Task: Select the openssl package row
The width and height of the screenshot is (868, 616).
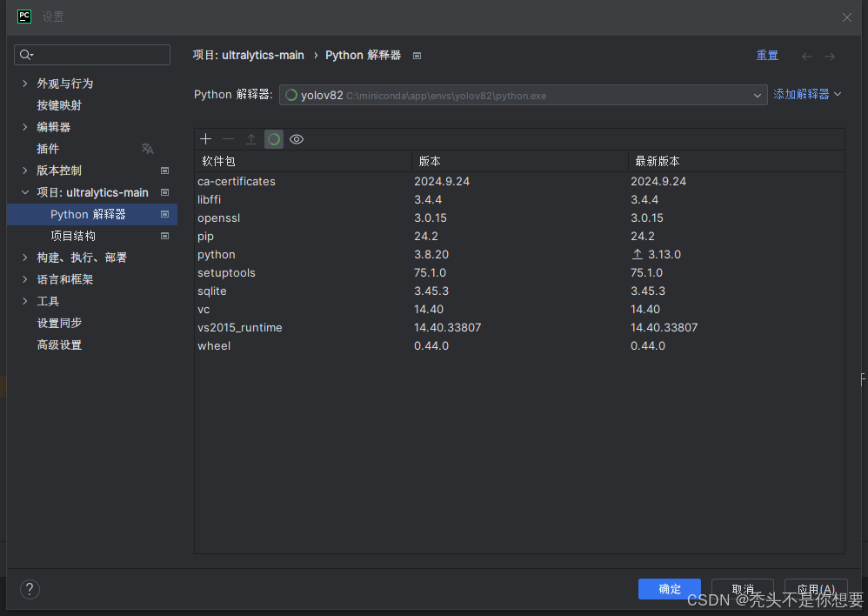Action: (x=519, y=218)
